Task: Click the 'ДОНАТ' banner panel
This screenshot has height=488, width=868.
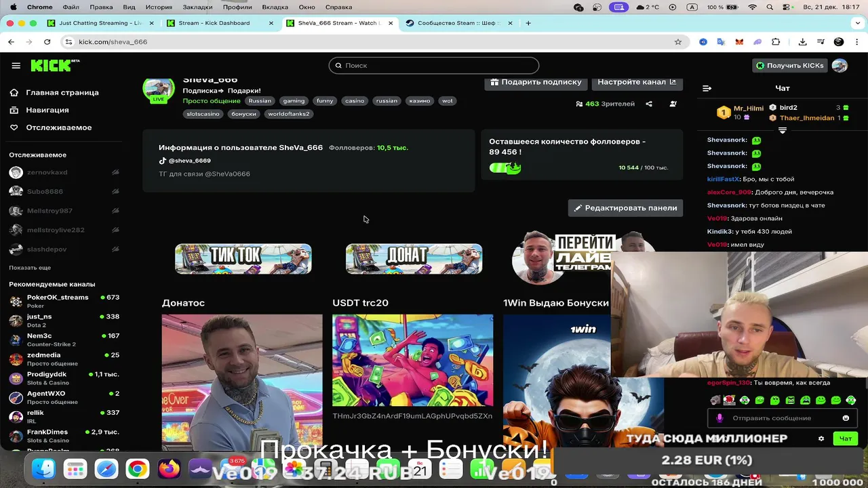Action: [x=414, y=259]
